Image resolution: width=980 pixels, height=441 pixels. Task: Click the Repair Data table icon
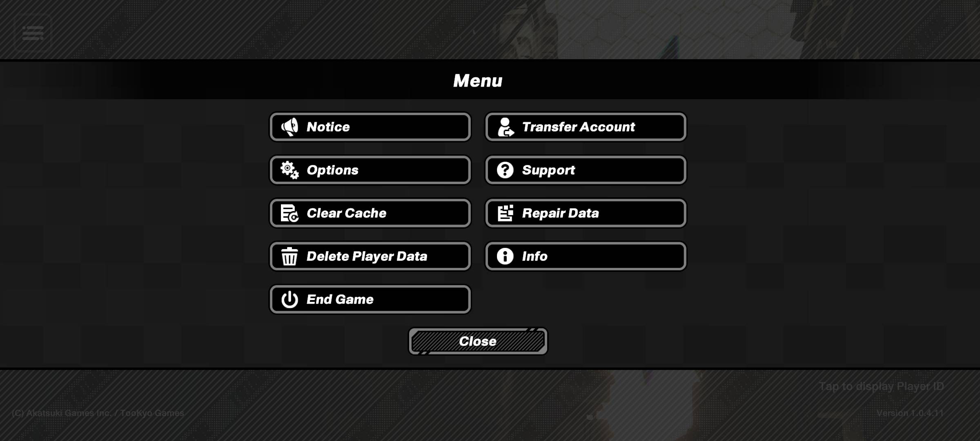505,213
